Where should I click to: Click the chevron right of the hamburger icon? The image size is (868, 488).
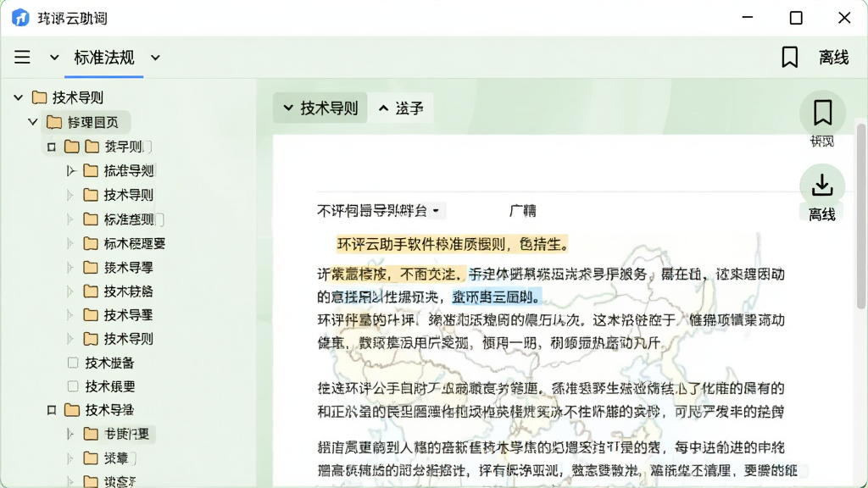[x=54, y=57]
